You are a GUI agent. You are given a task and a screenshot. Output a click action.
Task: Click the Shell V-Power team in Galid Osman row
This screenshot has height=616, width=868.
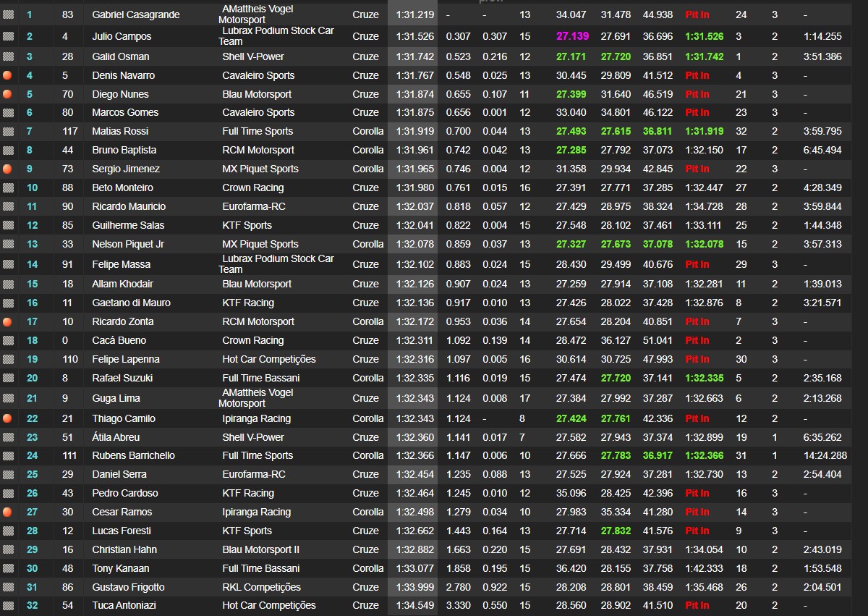(253, 56)
